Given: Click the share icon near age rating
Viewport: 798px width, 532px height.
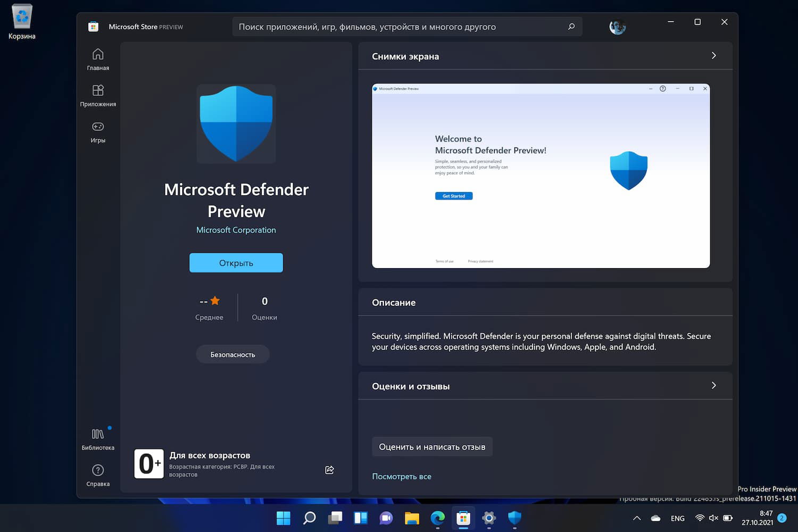Looking at the screenshot, I should (330, 470).
